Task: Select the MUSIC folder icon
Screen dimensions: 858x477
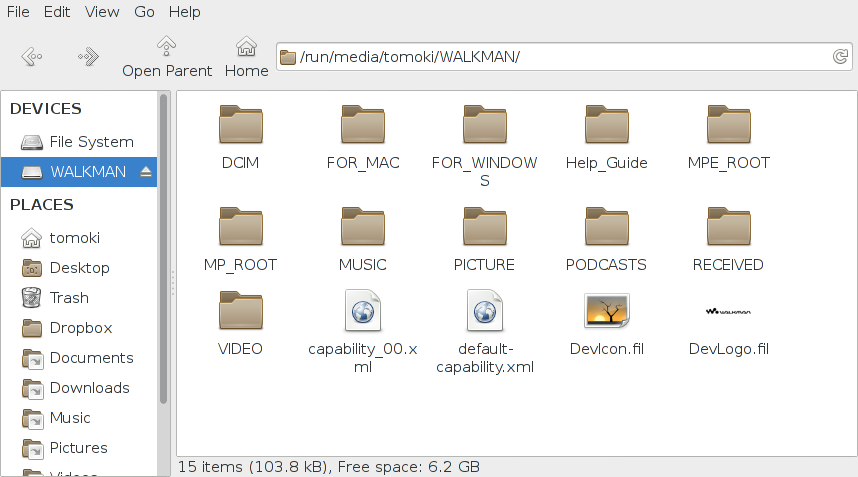Action: point(363,226)
